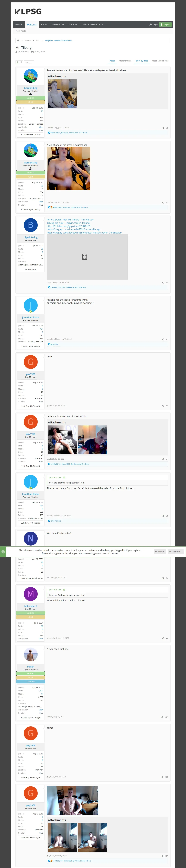Screen dimensions: 186x868
Task: Open GordonKing thread author link under title
Action: click(23, 52)
